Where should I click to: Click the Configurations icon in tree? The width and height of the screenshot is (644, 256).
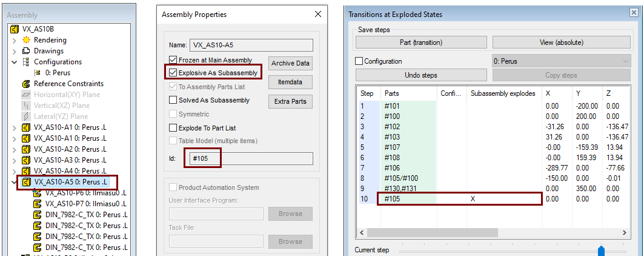26,62
